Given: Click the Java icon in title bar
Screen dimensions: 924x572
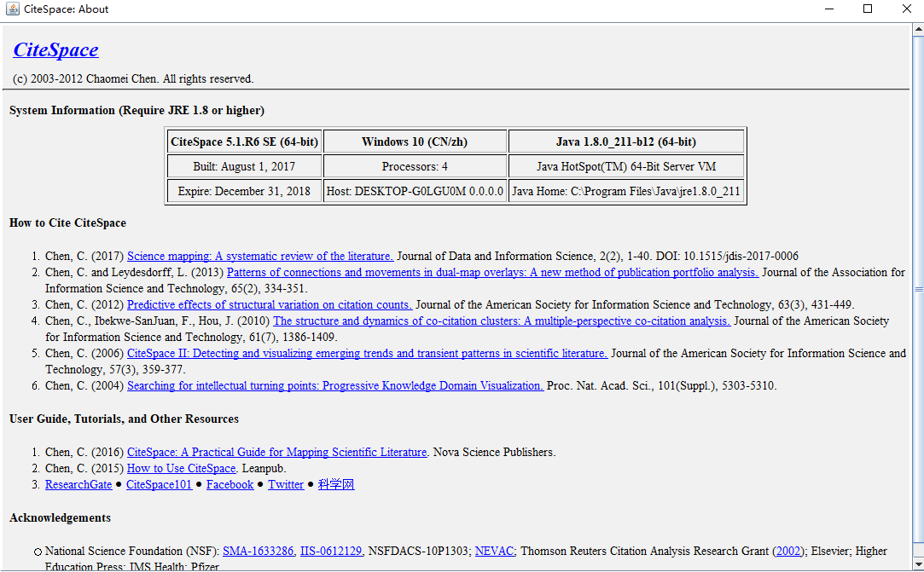Looking at the screenshot, I should tap(13, 9).
